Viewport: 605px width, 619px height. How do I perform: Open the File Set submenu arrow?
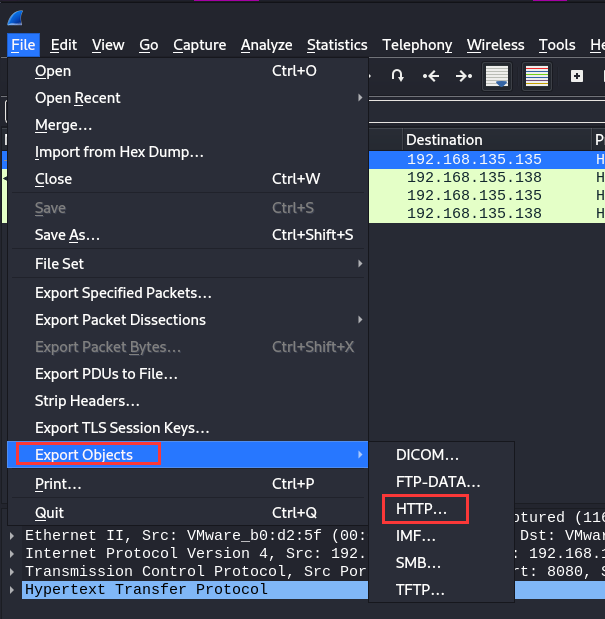click(x=360, y=264)
